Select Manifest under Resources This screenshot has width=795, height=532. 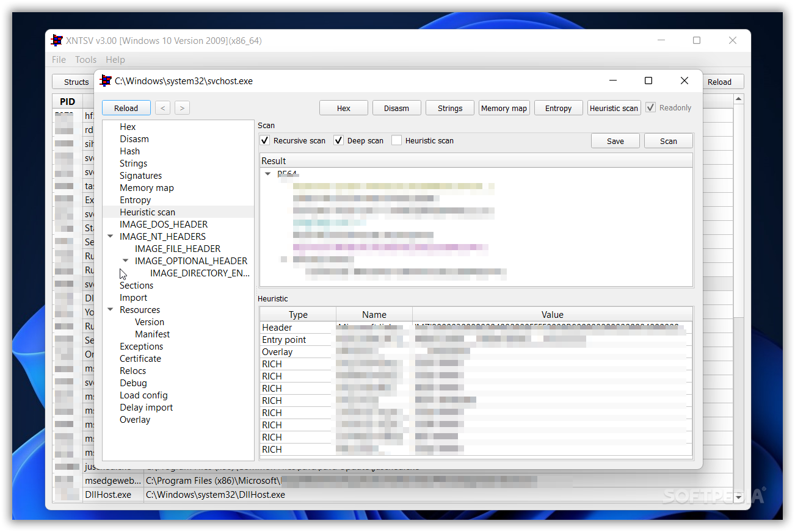(x=152, y=334)
